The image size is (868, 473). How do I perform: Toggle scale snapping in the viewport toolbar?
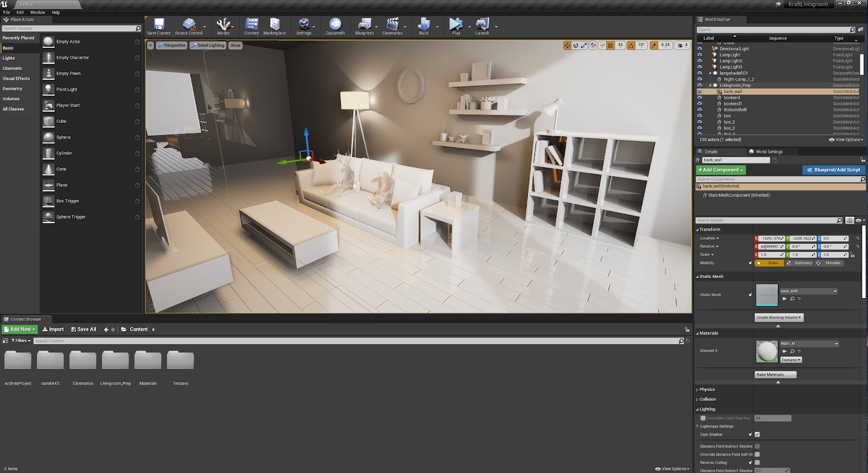coord(654,46)
